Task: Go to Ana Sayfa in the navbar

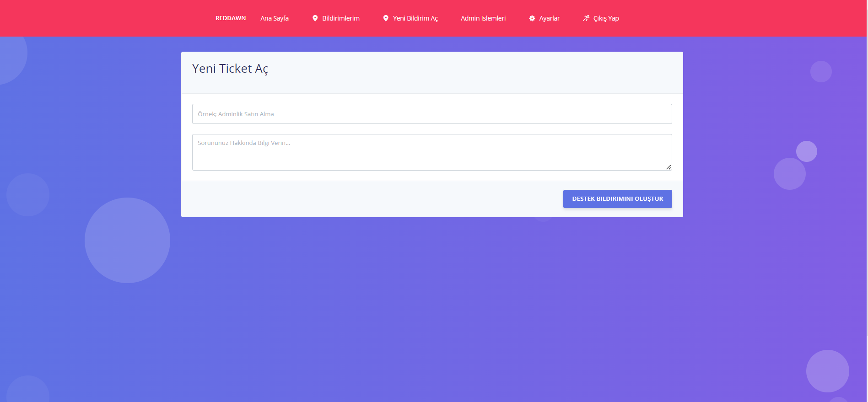Action: click(275, 18)
